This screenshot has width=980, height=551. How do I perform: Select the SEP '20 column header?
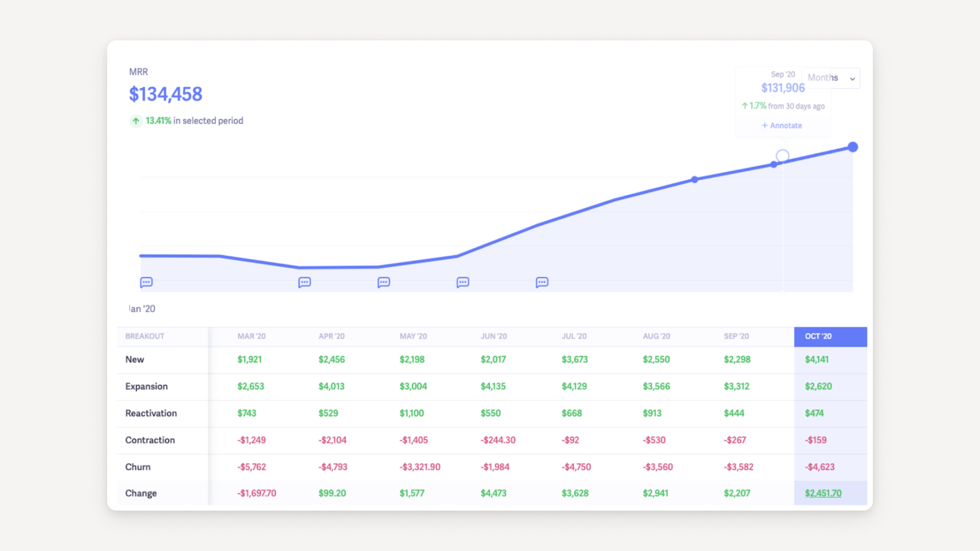point(737,336)
